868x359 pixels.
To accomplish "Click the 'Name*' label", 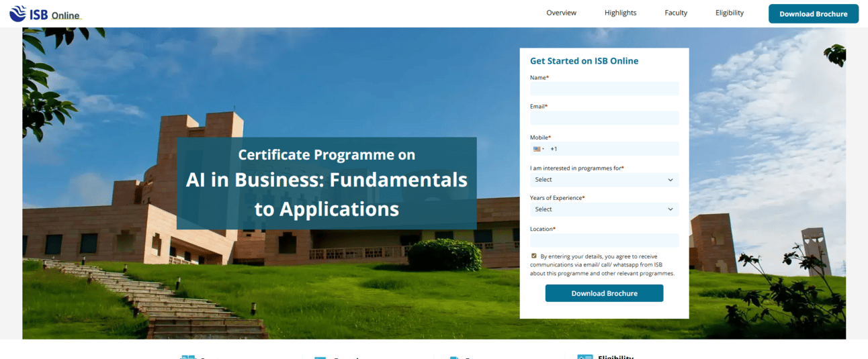I will pos(539,78).
